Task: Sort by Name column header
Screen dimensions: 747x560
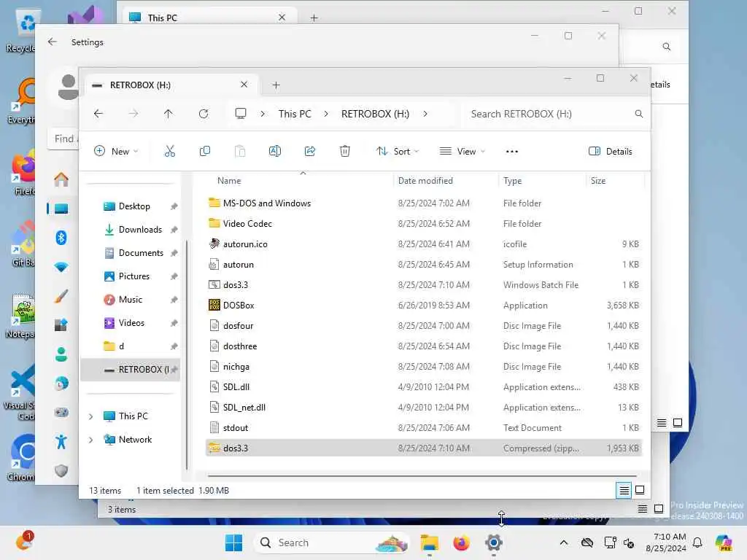Action: click(x=229, y=181)
